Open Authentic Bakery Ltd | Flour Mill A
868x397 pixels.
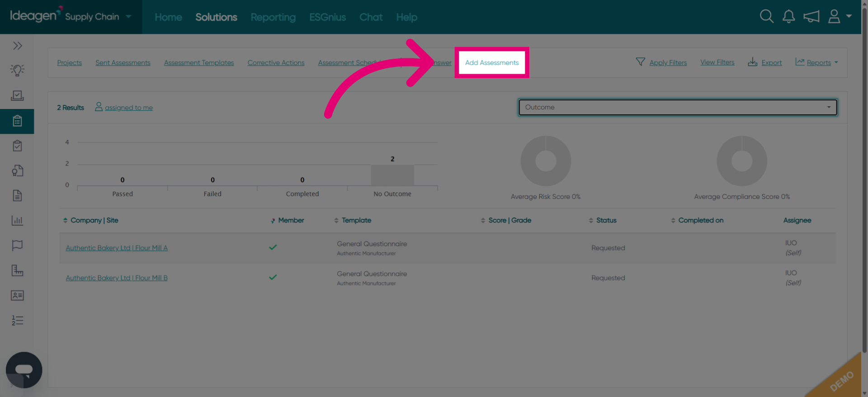[117, 248]
